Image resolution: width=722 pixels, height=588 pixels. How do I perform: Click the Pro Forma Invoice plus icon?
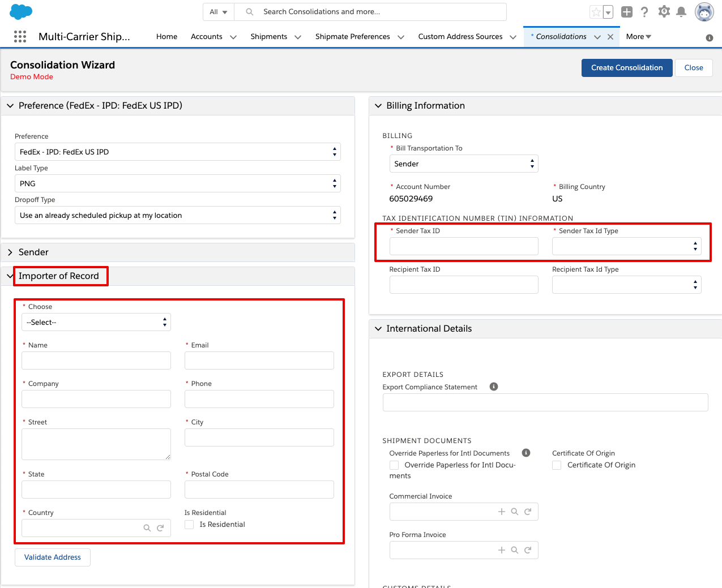coord(502,550)
